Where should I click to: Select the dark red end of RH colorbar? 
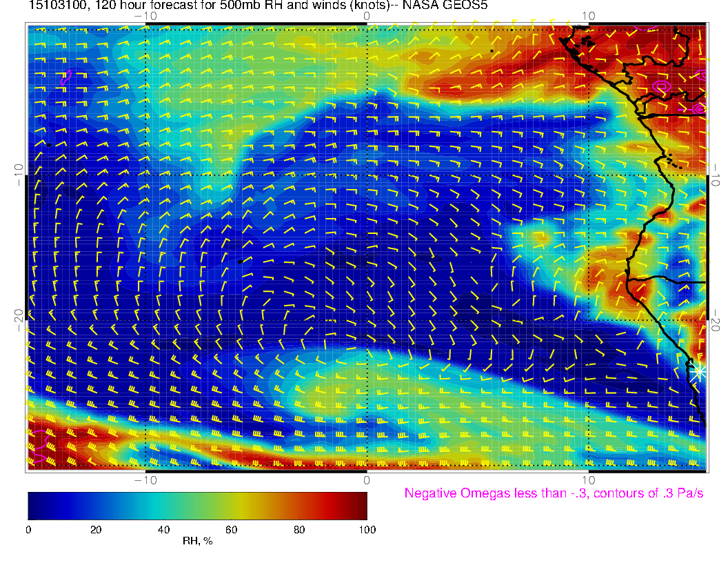pos(361,505)
